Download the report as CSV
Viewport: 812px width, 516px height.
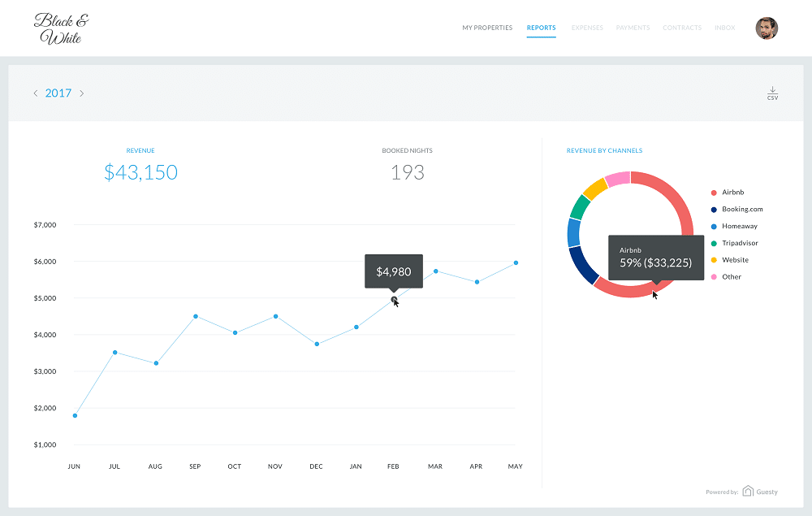click(772, 93)
